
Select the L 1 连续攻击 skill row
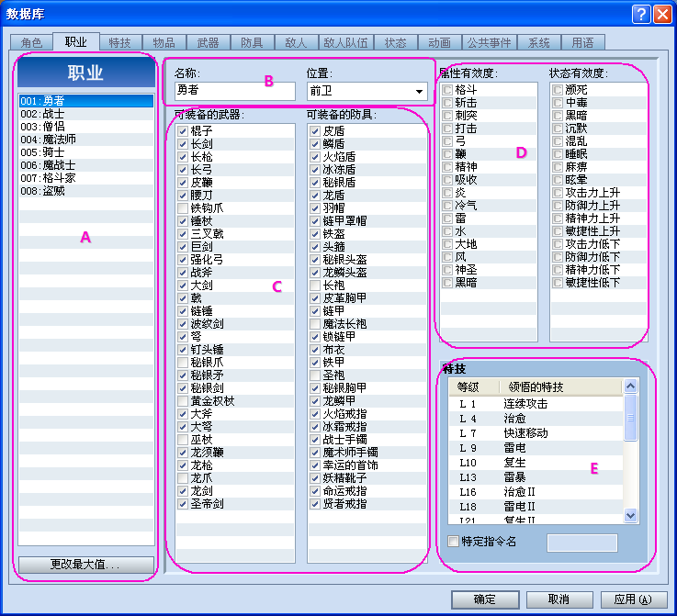(536, 404)
